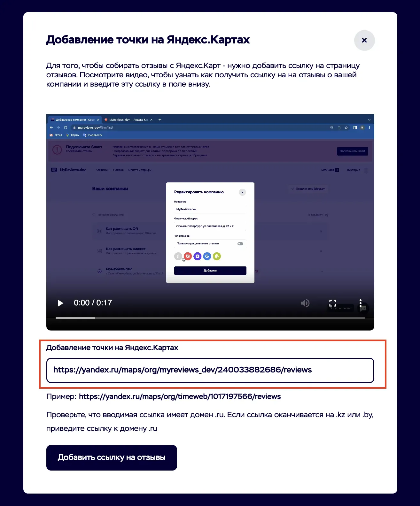Click the green 2GIS icon in the video's dialog
Viewport: 420px width, 506px height.
coord(217,256)
